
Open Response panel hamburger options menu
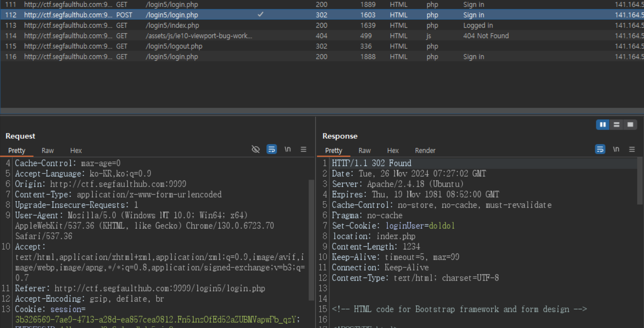(x=632, y=149)
